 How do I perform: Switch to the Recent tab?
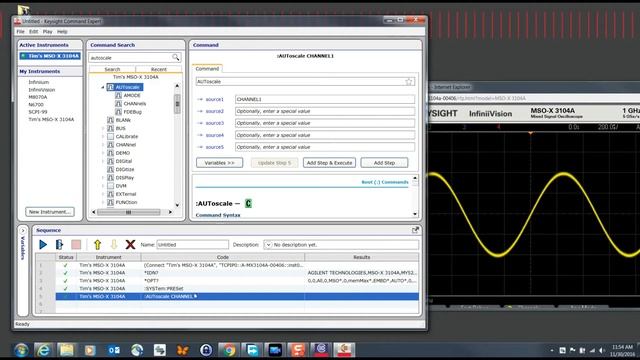tap(159, 69)
